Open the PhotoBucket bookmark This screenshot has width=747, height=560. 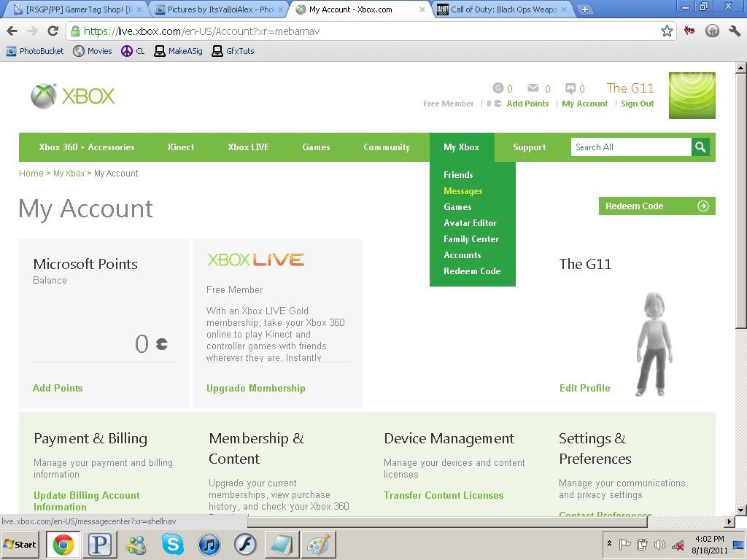coord(35,51)
